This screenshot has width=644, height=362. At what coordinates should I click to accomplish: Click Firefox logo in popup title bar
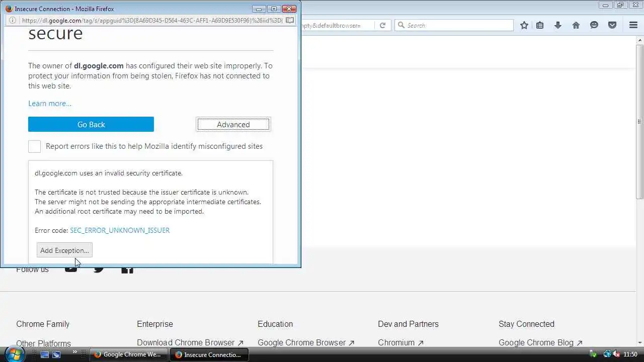[8, 9]
